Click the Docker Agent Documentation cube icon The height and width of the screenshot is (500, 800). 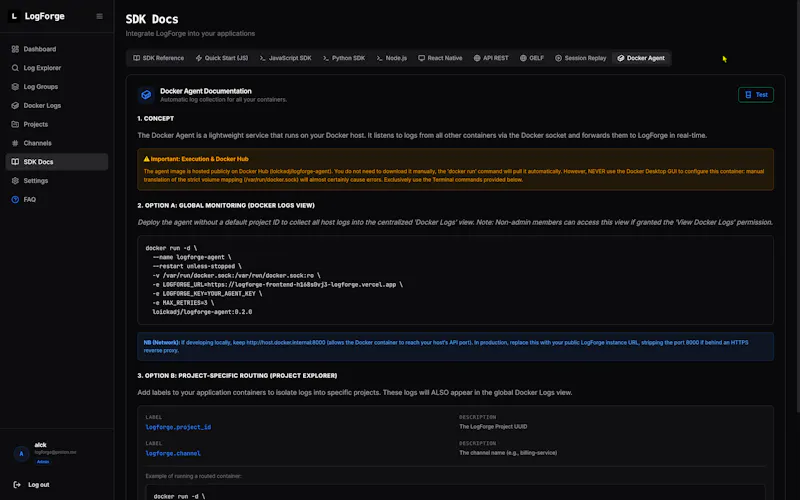click(146, 95)
